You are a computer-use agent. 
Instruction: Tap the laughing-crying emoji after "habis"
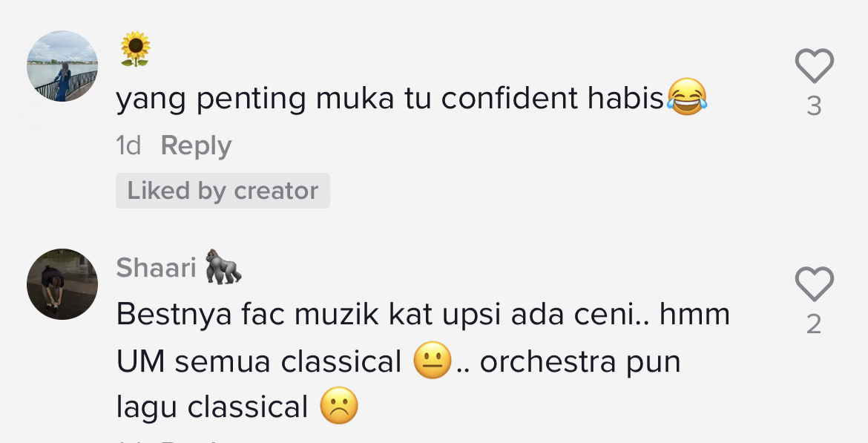[686, 97]
